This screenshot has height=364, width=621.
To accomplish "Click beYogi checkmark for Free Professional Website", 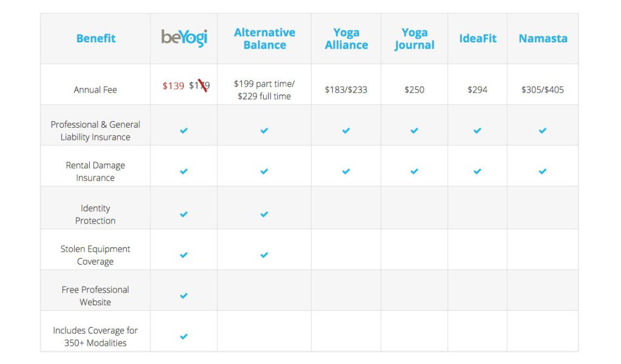I will [184, 296].
